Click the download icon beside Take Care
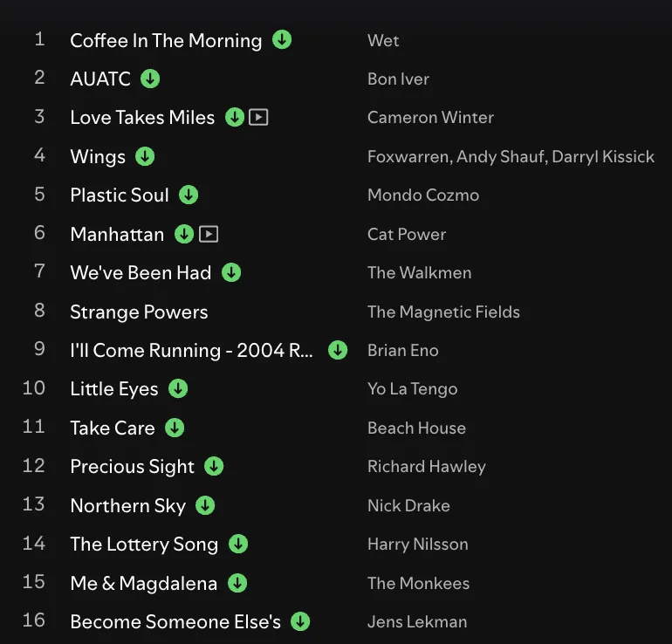672x644 pixels. tap(175, 428)
